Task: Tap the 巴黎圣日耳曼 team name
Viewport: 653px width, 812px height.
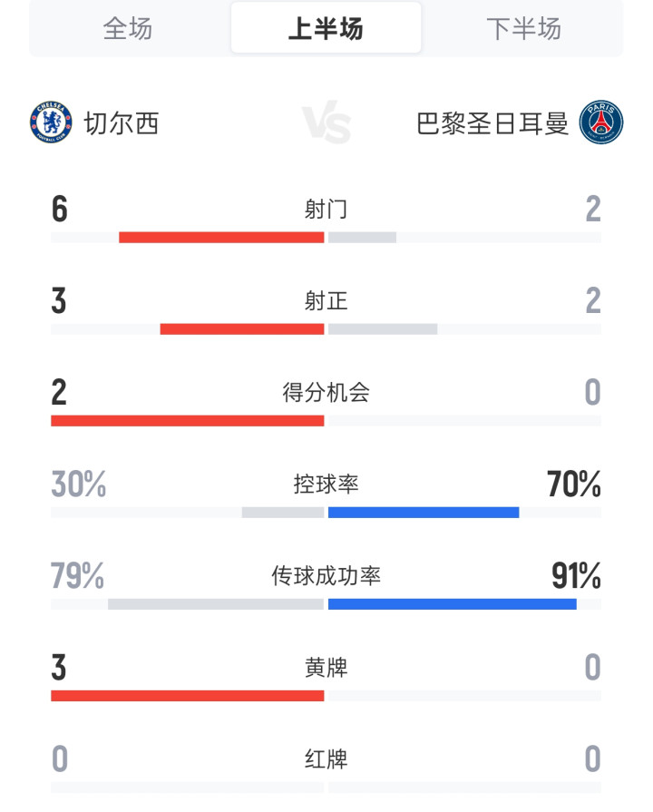Action: (492, 123)
